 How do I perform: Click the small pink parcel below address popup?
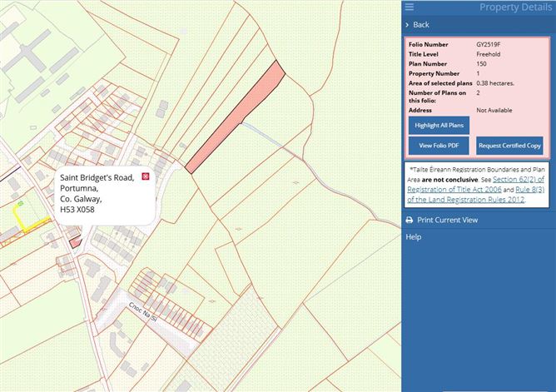tap(75, 243)
